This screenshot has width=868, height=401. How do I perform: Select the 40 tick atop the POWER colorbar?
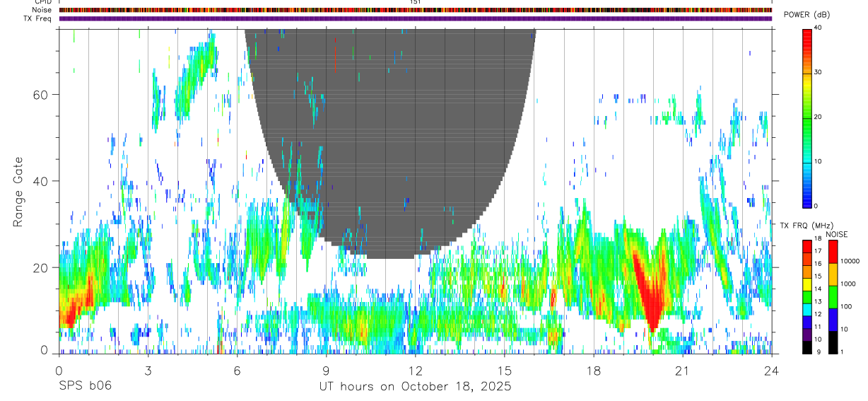tap(819, 28)
